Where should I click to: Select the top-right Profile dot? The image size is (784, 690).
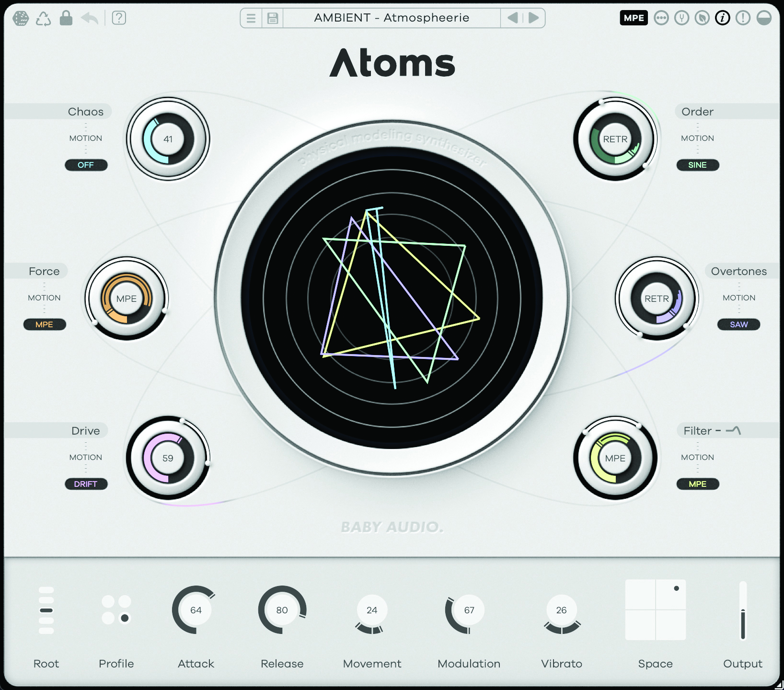pos(125,601)
